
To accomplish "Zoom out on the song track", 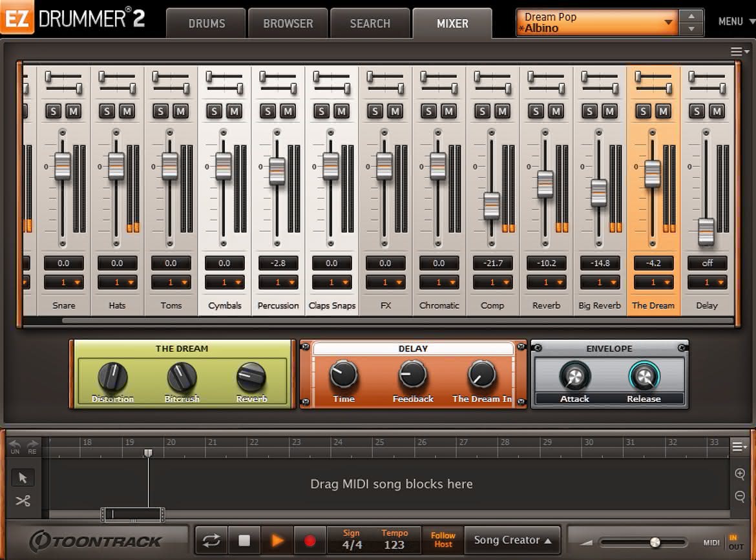I will click(740, 496).
